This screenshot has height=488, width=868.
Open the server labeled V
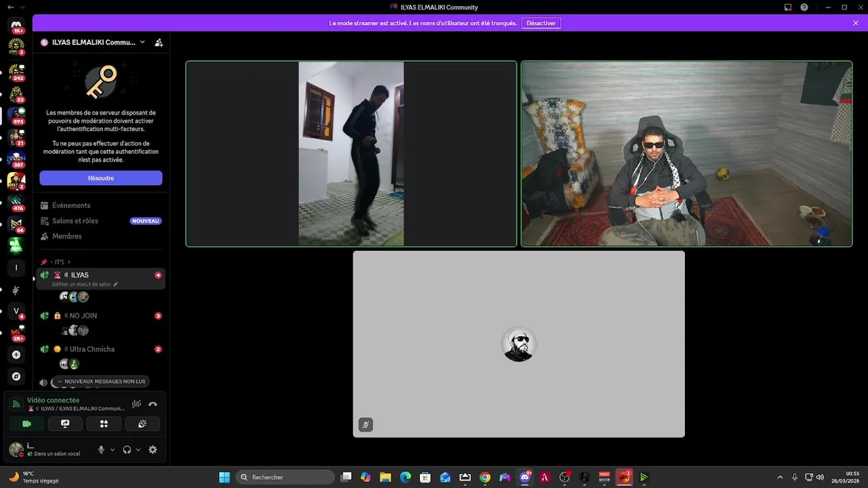[x=16, y=311]
